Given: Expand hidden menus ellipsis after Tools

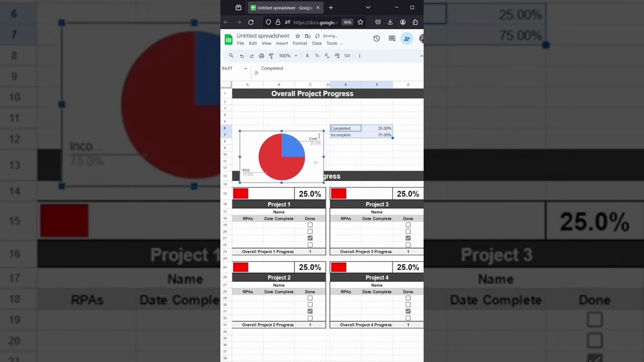Looking at the screenshot, I should (x=342, y=44).
